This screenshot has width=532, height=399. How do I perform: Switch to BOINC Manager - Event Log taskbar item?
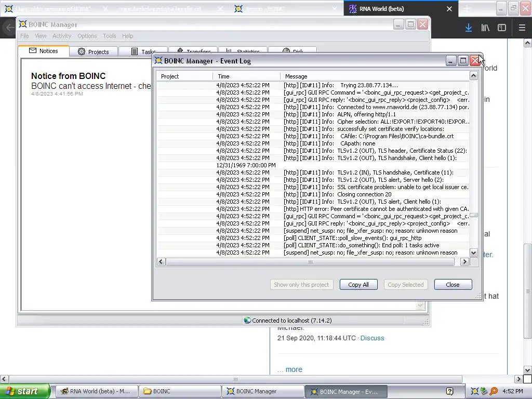346,391
